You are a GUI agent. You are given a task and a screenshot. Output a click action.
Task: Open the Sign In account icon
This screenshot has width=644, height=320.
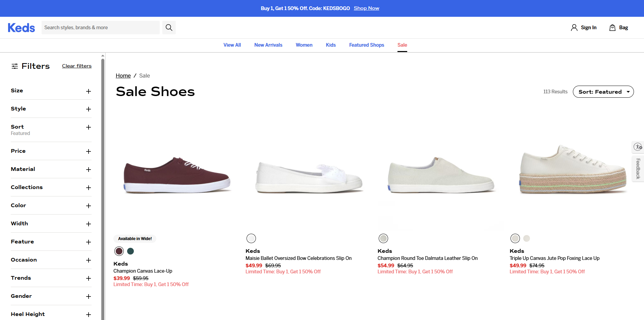pos(574,27)
